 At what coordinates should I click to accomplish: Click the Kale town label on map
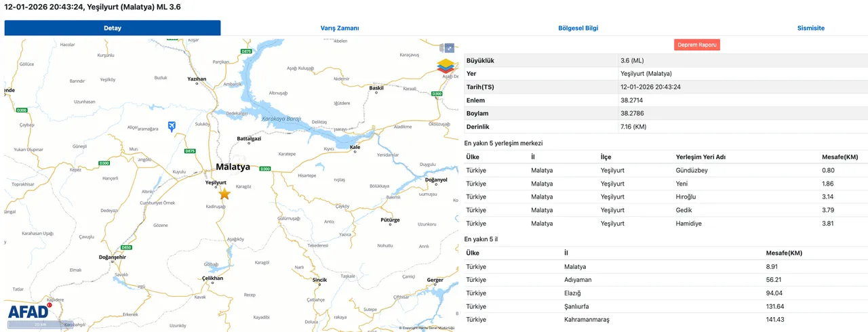pyautogui.click(x=355, y=146)
